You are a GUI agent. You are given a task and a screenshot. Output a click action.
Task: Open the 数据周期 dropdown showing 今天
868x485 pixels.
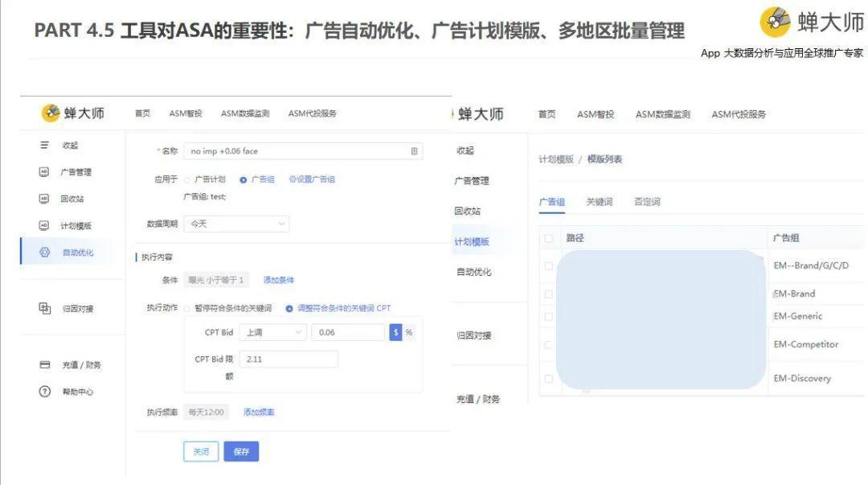pyautogui.click(x=236, y=224)
